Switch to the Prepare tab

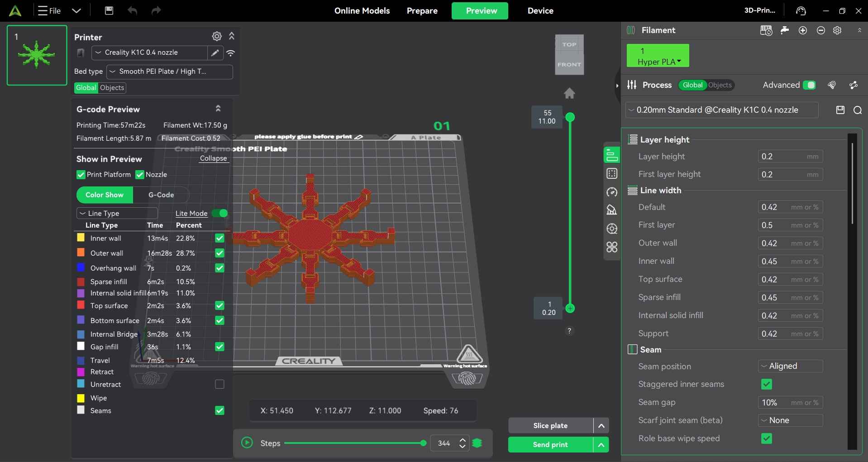[x=422, y=11]
